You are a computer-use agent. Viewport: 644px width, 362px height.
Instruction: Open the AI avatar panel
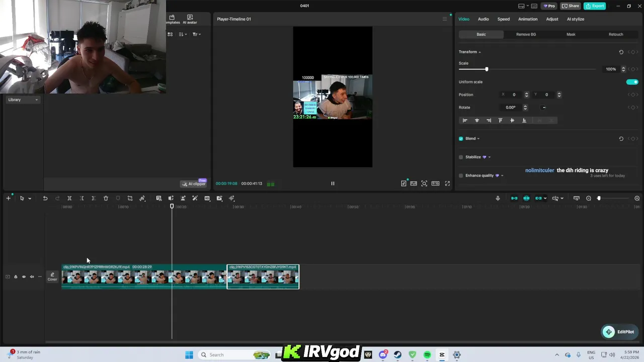pos(190,20)
